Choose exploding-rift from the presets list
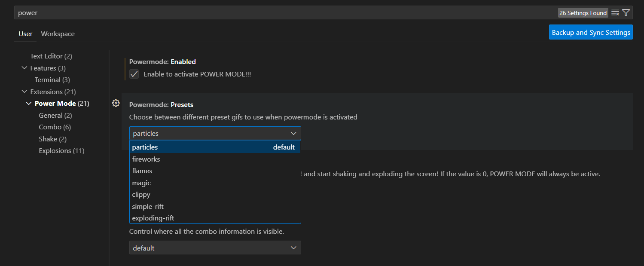 [153, 218]
